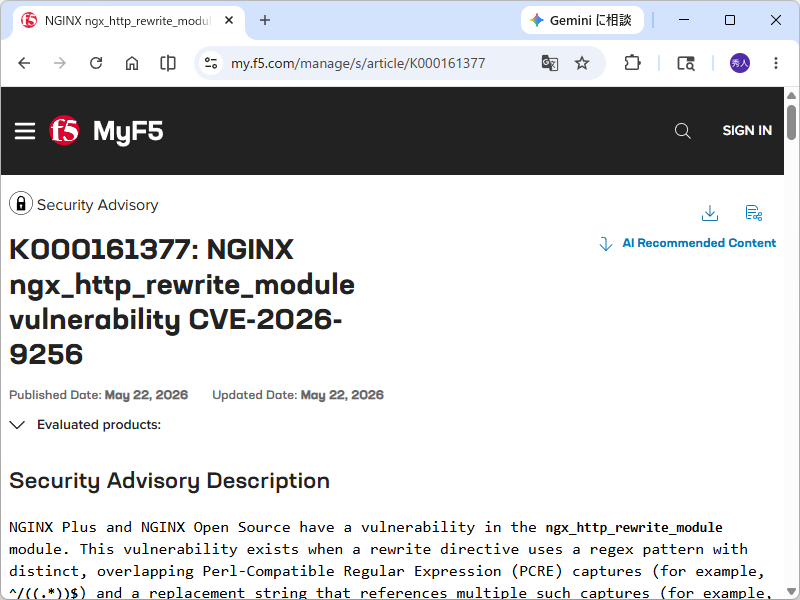800x600 pixels.
Task: Download the article with the download icon
Action: [x=710, y=213]
